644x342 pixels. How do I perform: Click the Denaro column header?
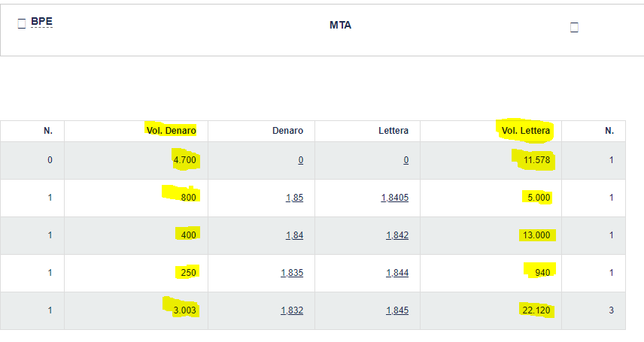287,131
